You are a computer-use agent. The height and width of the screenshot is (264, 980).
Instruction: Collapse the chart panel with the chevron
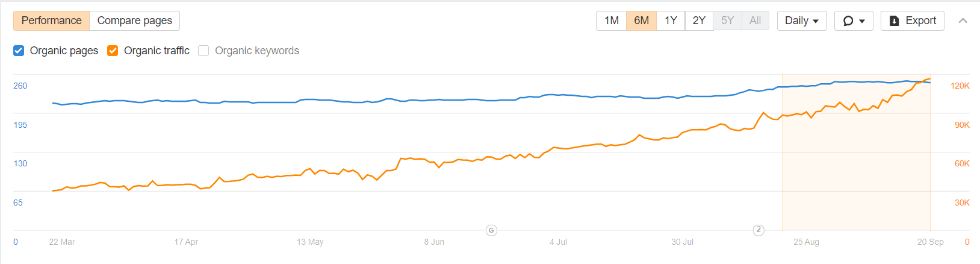point(963,20)
